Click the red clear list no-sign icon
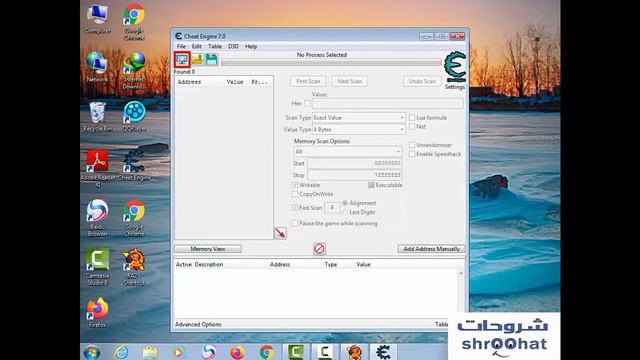 [x=319, y=249]
